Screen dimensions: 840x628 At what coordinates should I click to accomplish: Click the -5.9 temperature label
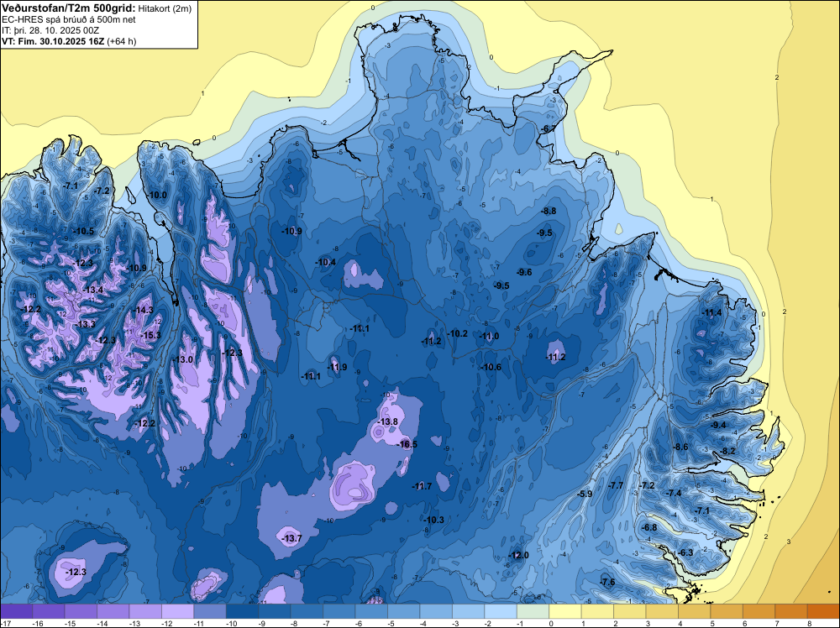point(585,494)
